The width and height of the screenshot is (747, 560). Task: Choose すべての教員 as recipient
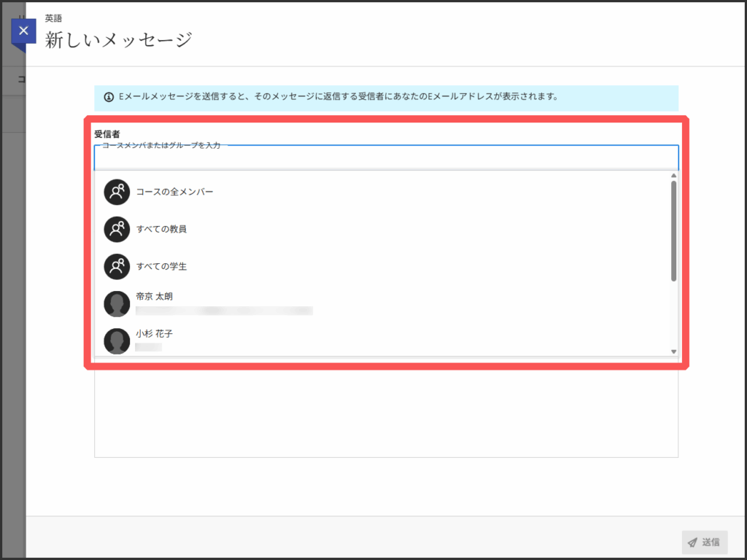[x=161, y=229]
